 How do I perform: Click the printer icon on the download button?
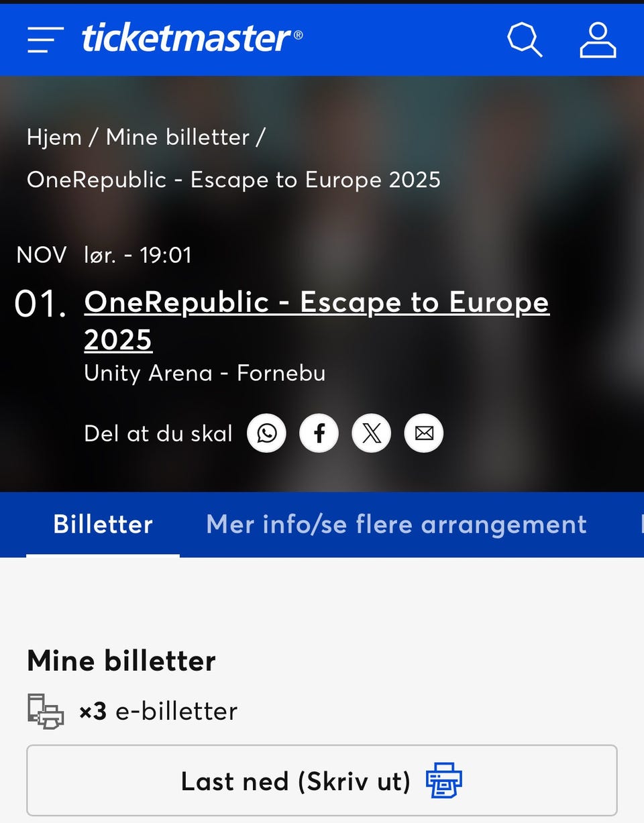[443, 779]
